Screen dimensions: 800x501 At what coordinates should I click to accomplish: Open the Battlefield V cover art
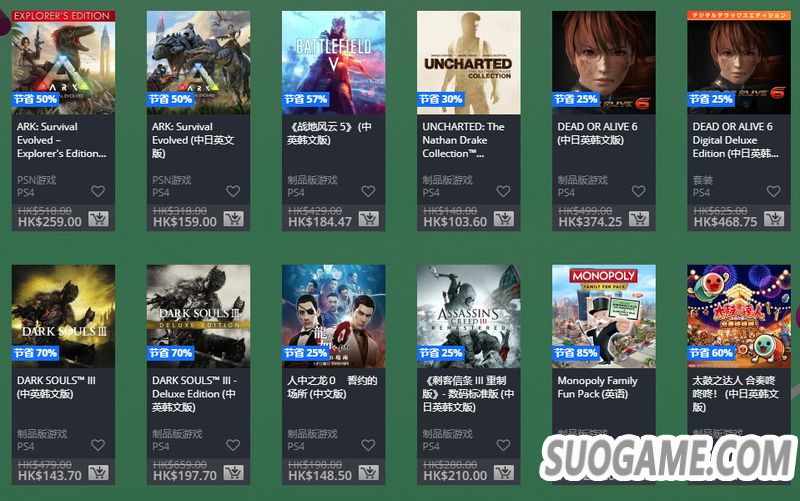334,62
